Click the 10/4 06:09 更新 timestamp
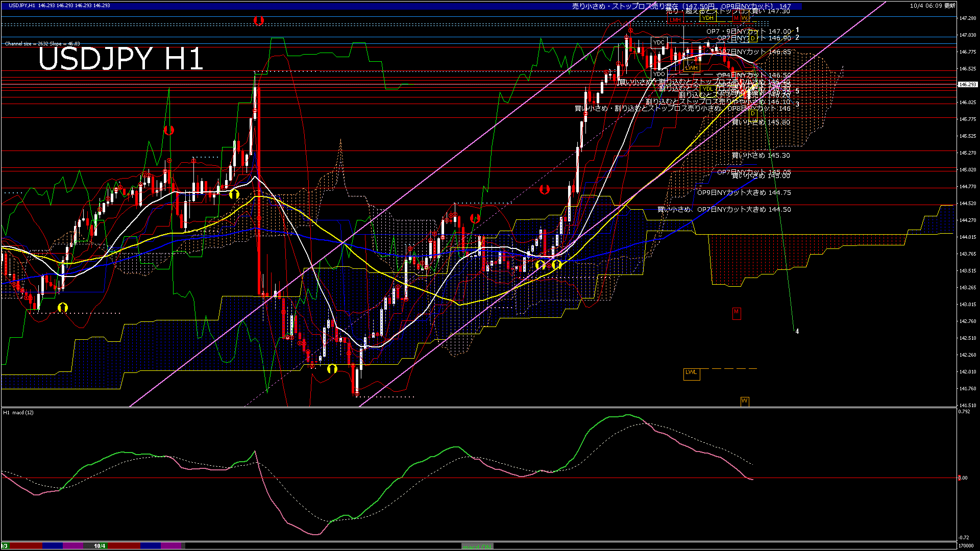980x551 pixels. (933, 6)
